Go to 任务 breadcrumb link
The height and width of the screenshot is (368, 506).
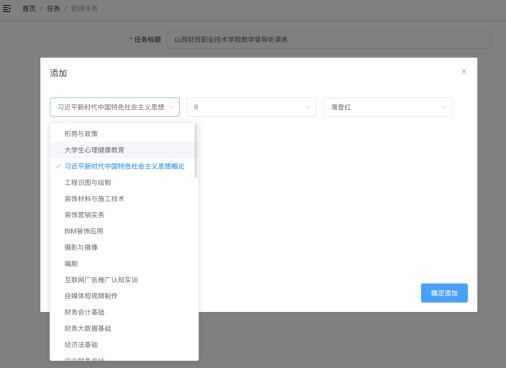coord(53,9)
